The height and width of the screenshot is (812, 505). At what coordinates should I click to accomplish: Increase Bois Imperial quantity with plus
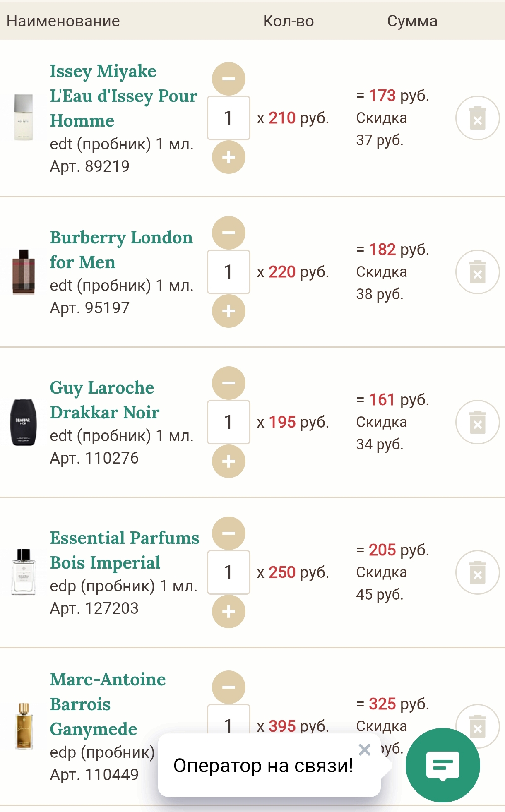[x=228, y=612]
